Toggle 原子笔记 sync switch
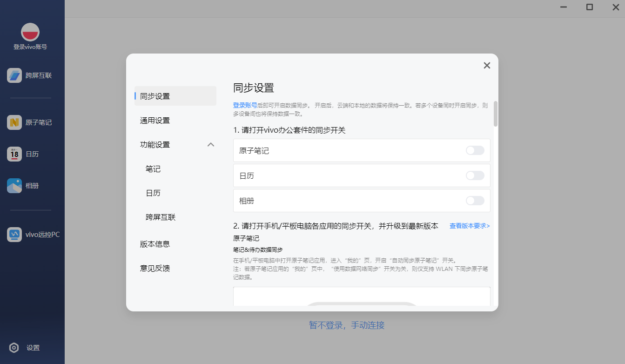 pos(475,150)
